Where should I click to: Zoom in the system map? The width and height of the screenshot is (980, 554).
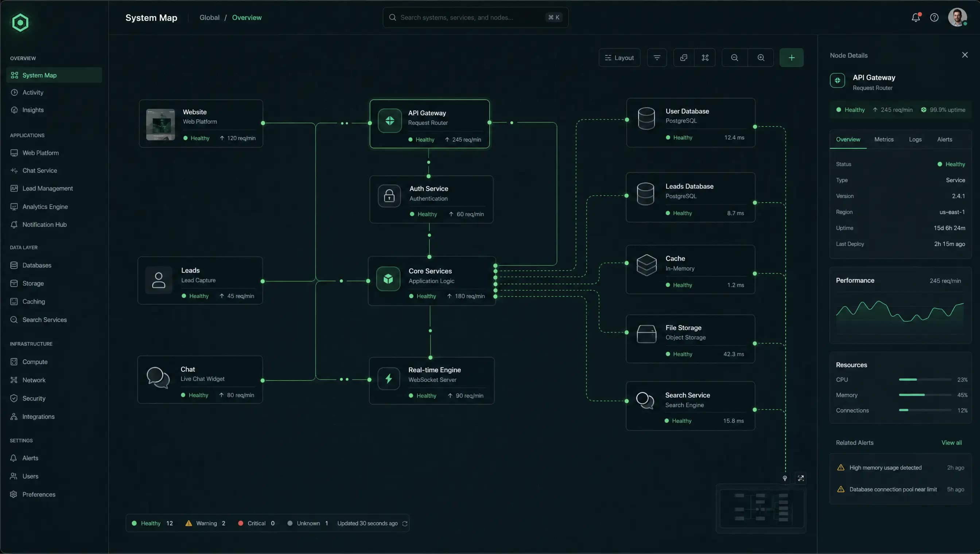pos(761,58)
